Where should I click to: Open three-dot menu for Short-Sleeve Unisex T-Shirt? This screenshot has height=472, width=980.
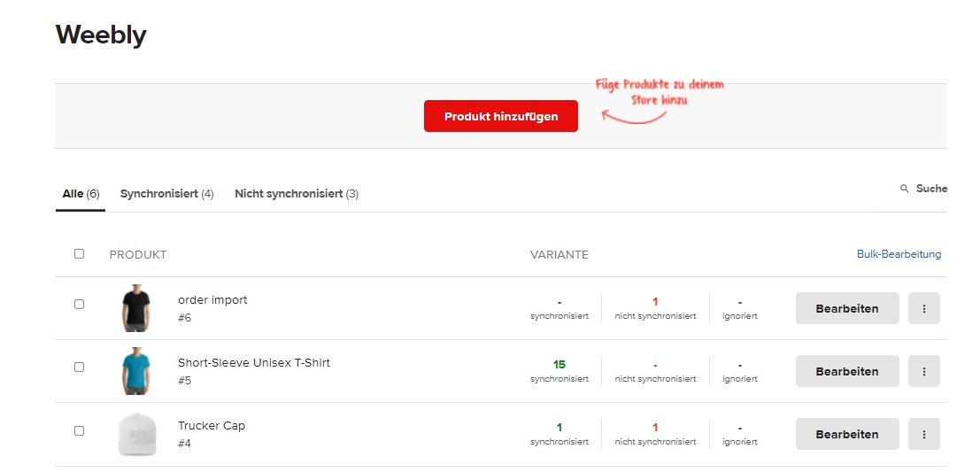pos(923,371)
